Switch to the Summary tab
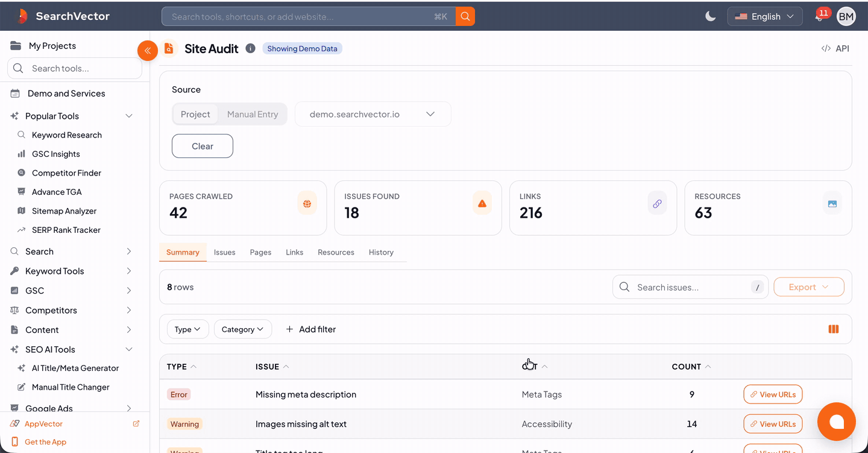Viewport: 868px width, 453px height. coord(183,252)
